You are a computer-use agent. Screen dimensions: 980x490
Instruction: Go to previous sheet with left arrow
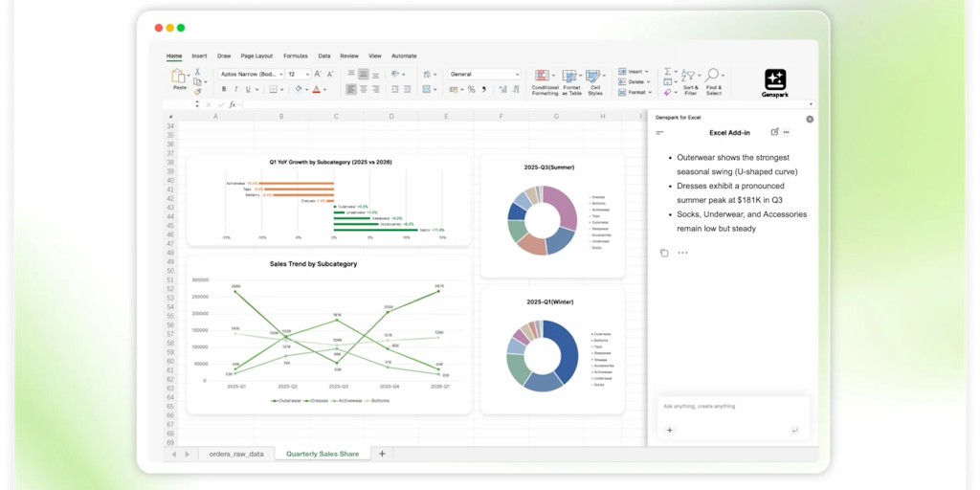pyautogui.click(x=174, y=454)
